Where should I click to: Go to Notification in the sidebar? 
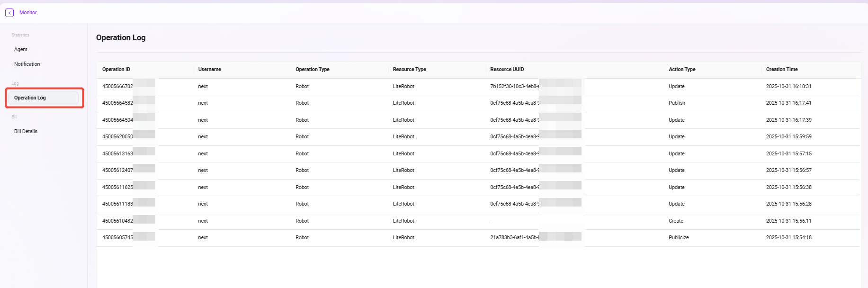point(27,64)
